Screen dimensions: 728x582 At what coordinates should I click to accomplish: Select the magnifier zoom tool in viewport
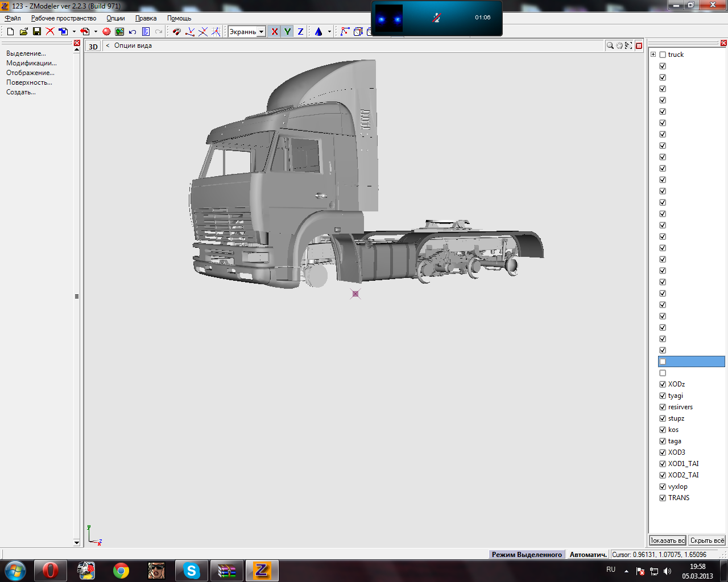pos(610,45)
